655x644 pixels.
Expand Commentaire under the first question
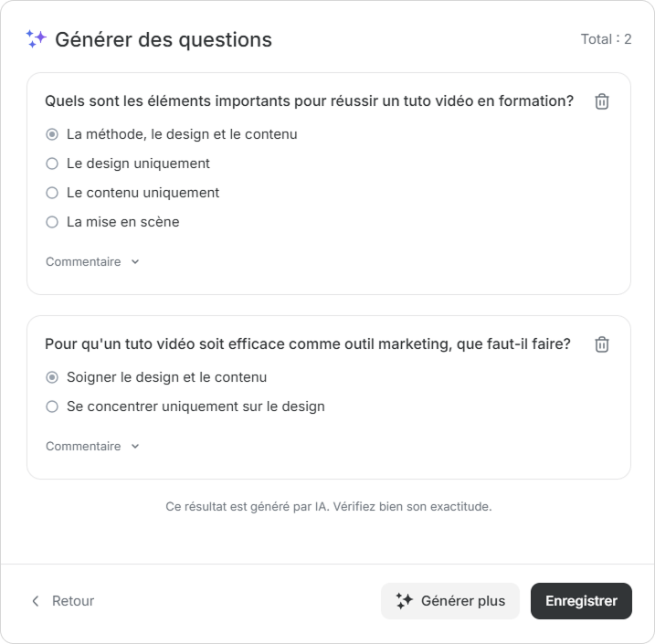[x=83, y=262]
